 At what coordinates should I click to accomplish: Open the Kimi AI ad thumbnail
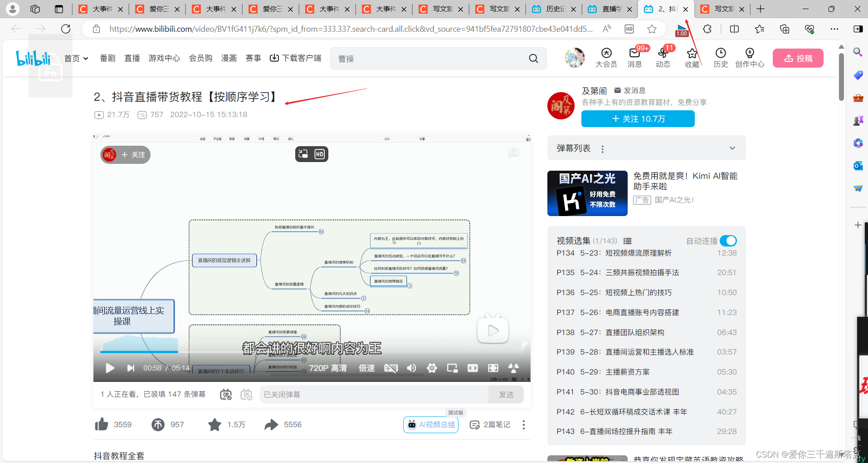(587, 193)
